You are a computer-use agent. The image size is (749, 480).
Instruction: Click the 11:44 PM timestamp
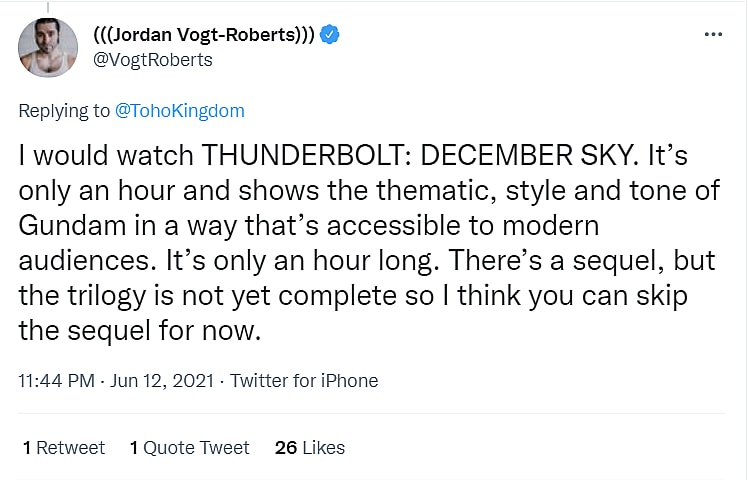pos(57,381)
